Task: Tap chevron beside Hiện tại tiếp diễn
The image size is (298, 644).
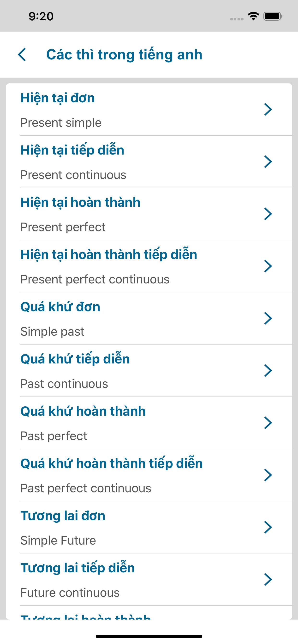Action: click(268, 162)
